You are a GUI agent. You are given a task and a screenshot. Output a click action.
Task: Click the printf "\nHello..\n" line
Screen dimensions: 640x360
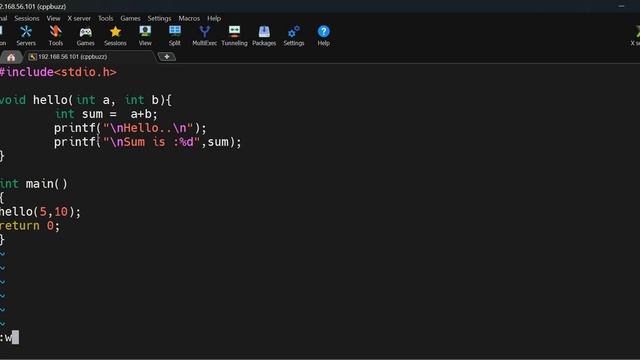pos(130,128)
